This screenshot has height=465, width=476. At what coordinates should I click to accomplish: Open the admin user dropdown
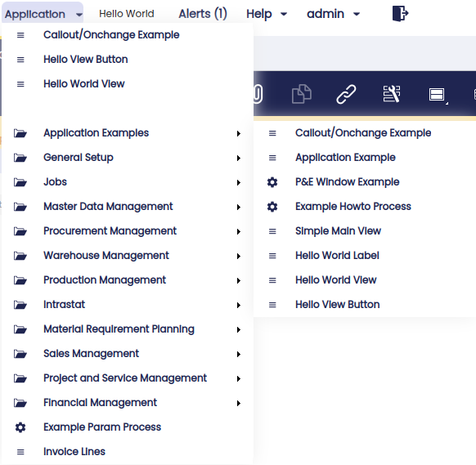click(x=334, y=14)
